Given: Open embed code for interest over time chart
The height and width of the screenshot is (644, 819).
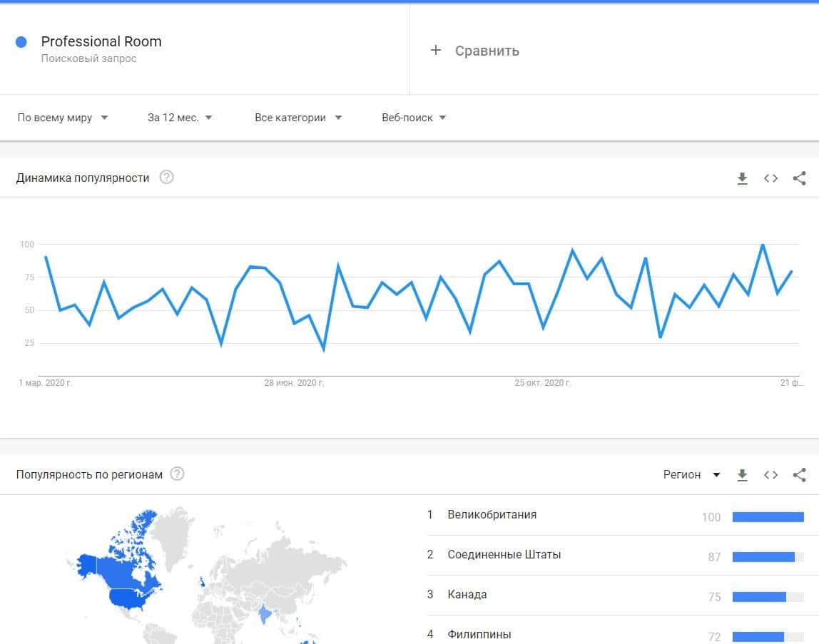Looking at the screenshot, I should point(770,178).
